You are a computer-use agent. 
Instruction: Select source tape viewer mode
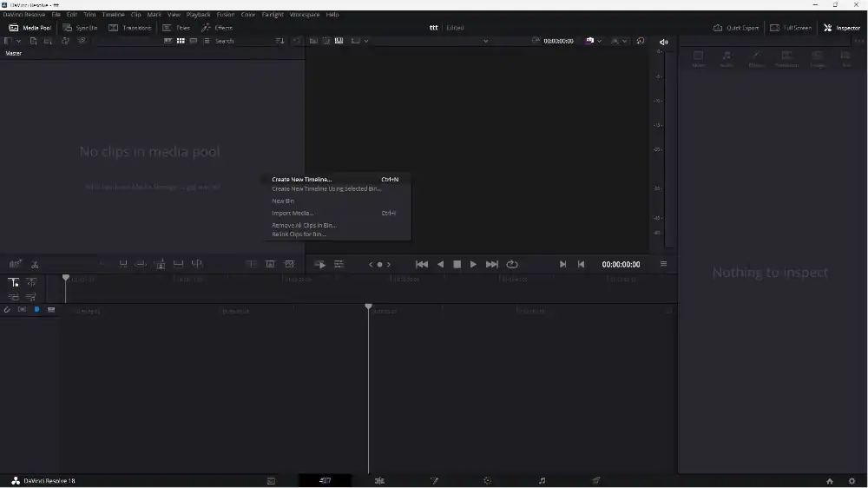coord(326,41)
